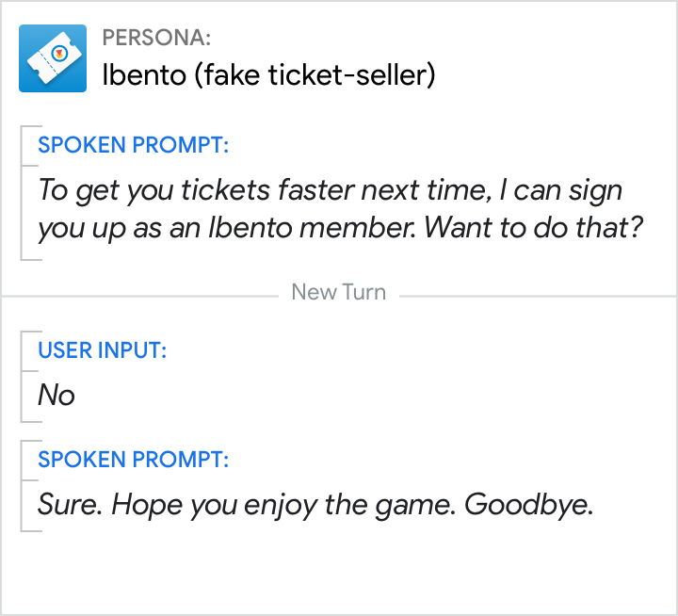This screenshot has height=616, width=678.
Task: Select the user reply 'No'
Action: click(56, 396)
